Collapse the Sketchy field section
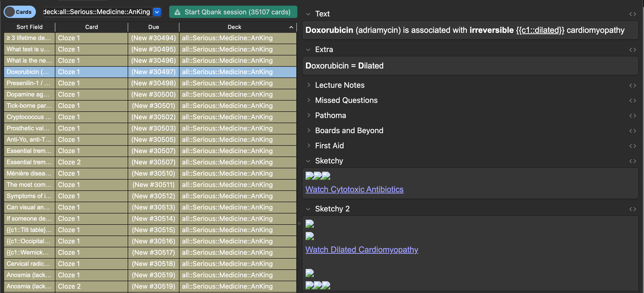644x293 pixels. [x=308, y=161]
